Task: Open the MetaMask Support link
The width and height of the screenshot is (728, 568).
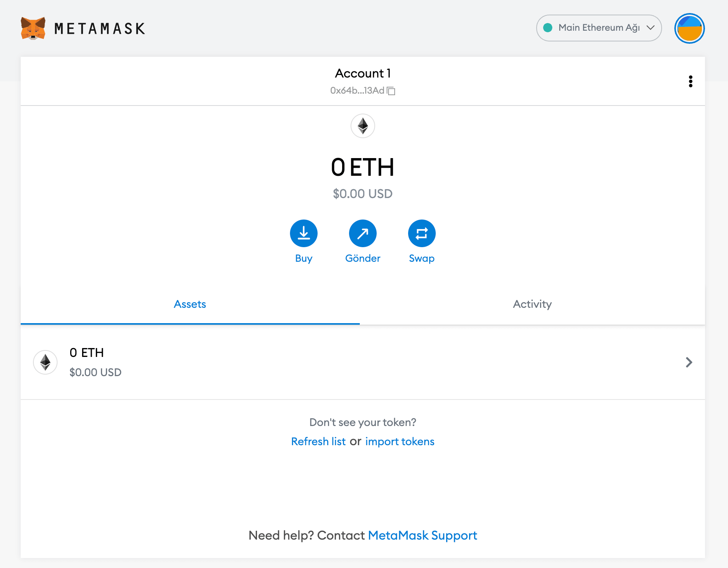Action: point(422,535)
